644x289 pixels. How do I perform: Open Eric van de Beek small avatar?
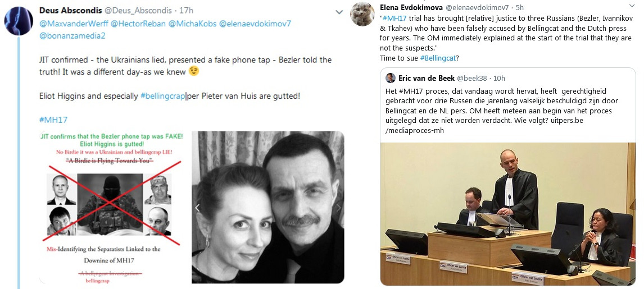coord(391,78)
